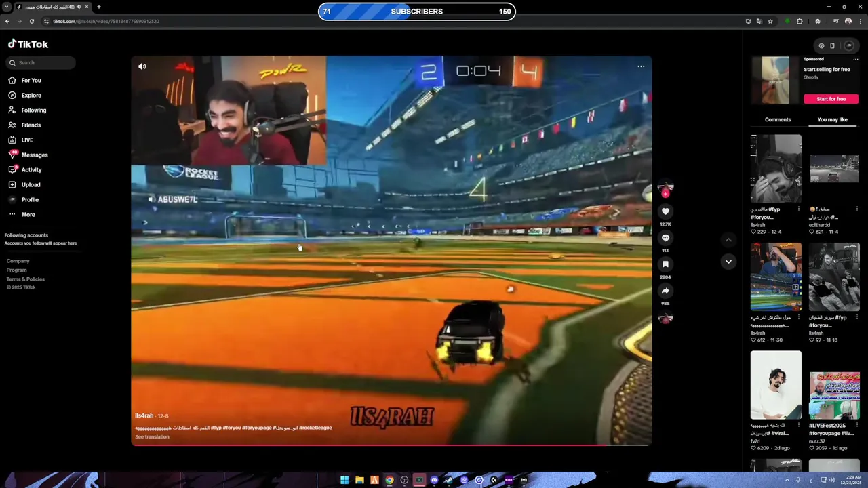The image size is (868, 488).
Task: Open the taskbar volume control
Action: coord(832,480)
